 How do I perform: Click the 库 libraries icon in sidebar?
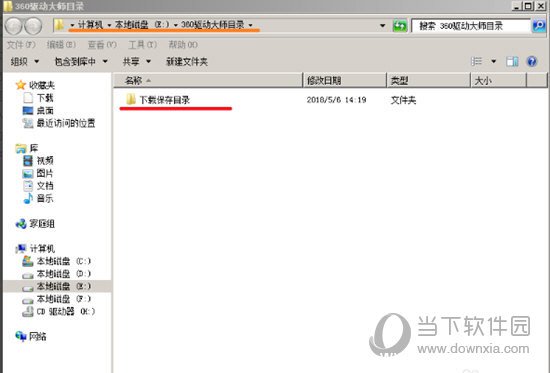click(21, 148)
